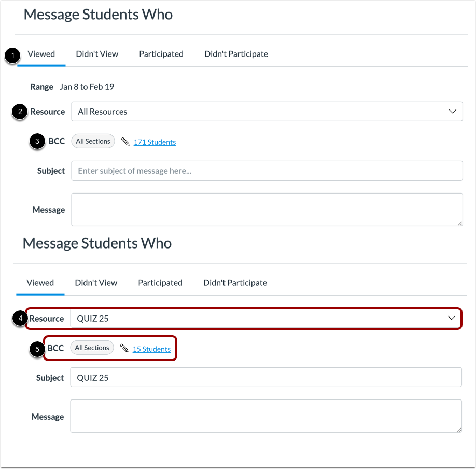Select the Didn't Participate tab
The height and width of the screenshot is (469, 476).
tap(236, 54)
